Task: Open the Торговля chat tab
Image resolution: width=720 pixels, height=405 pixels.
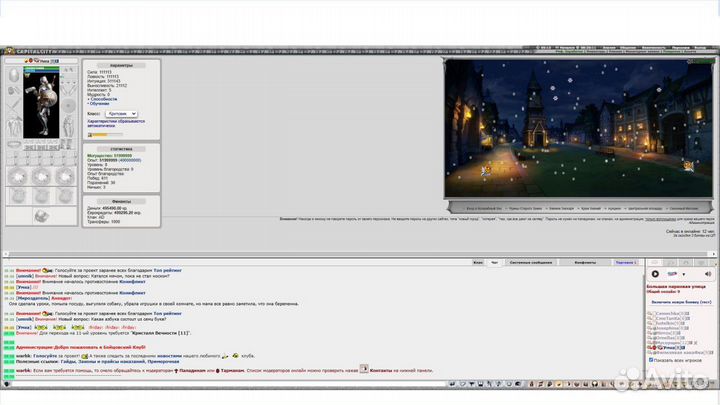Action: click(x=626, y=261)
